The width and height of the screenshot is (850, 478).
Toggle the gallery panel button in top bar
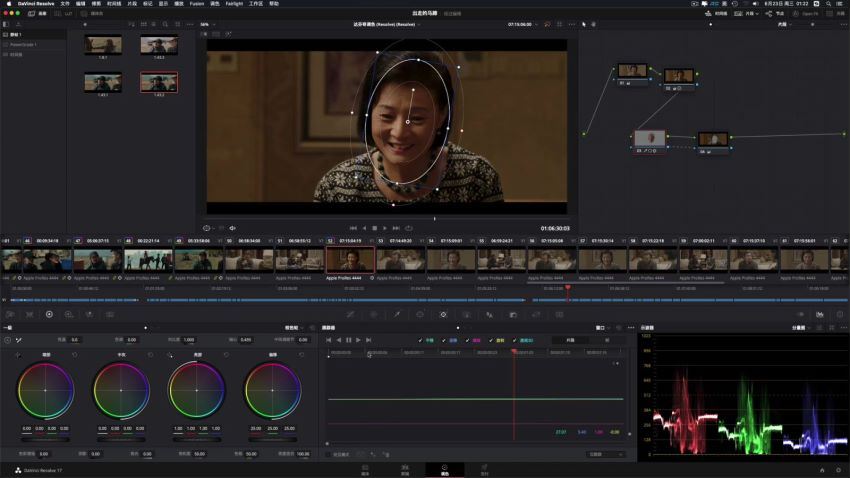pos(37,14)
